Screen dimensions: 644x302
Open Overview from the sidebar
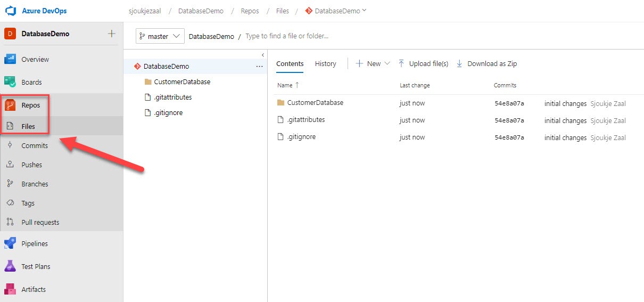[35, 59]
